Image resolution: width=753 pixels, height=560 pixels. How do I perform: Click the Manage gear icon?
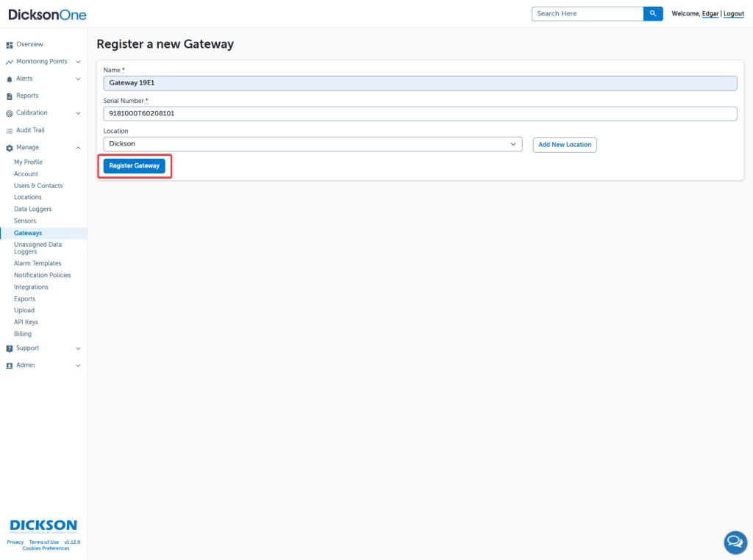coord(10,148)
